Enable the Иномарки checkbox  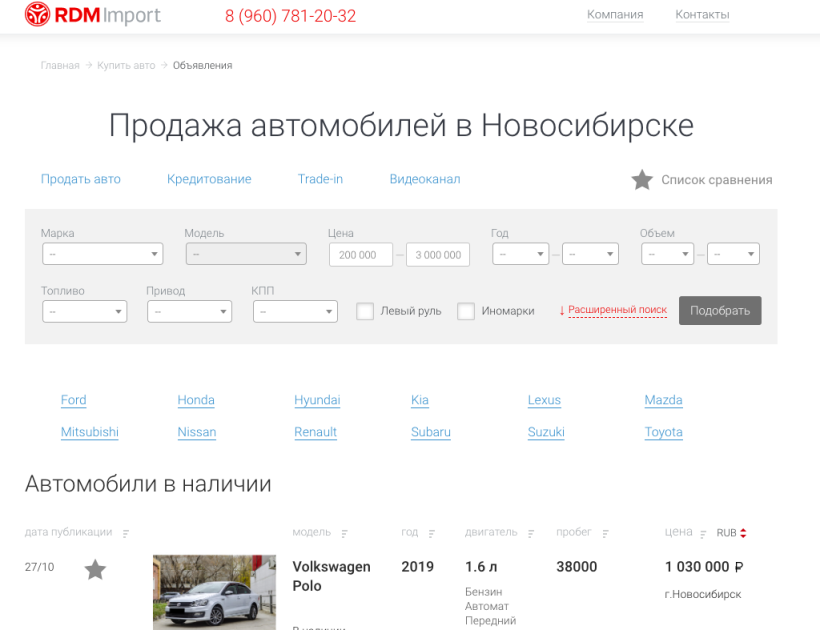pos(465,311)
